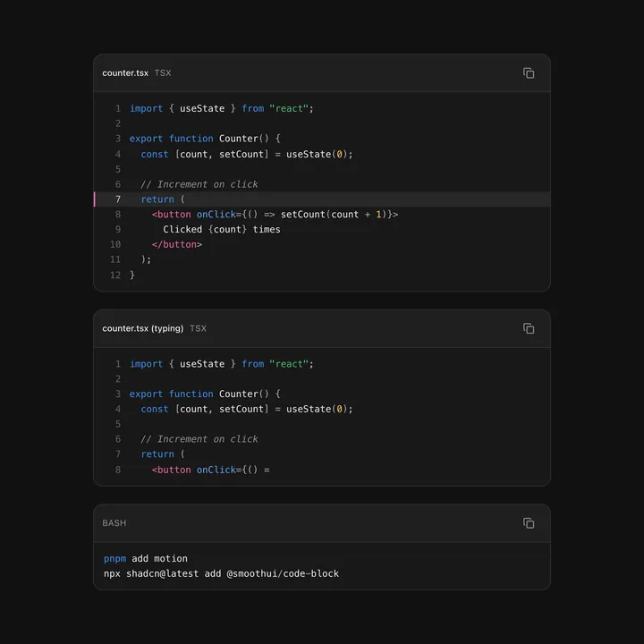Click the BASH language label

[x=114, y=523]
